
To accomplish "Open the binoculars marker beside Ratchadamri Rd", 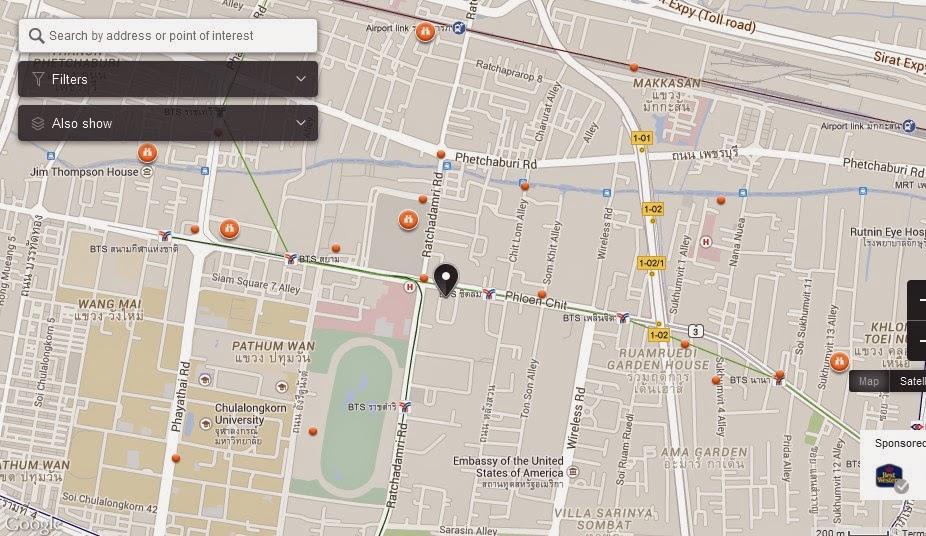I will 408,220.
